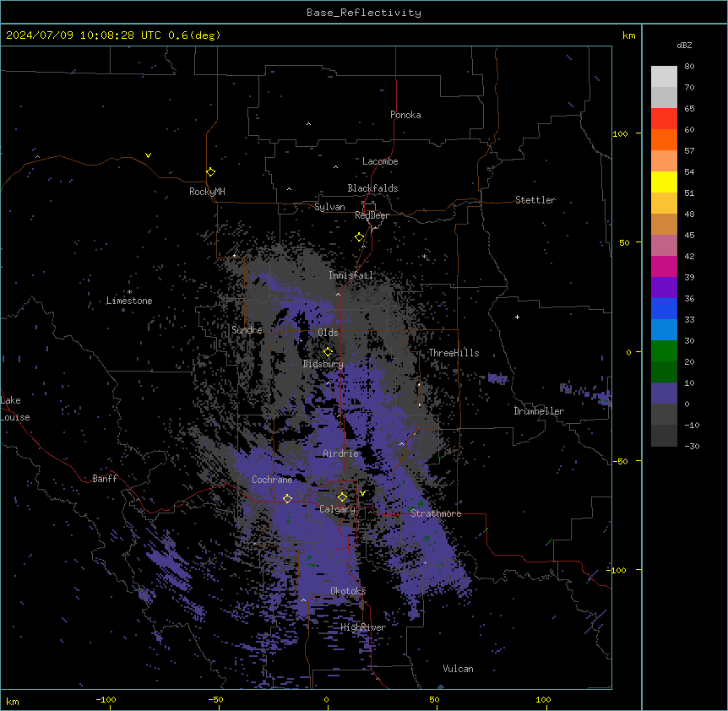Viewport: 728px width, 711px height.
Task: Click the Limestone label
Action: [x=129, y=301]
